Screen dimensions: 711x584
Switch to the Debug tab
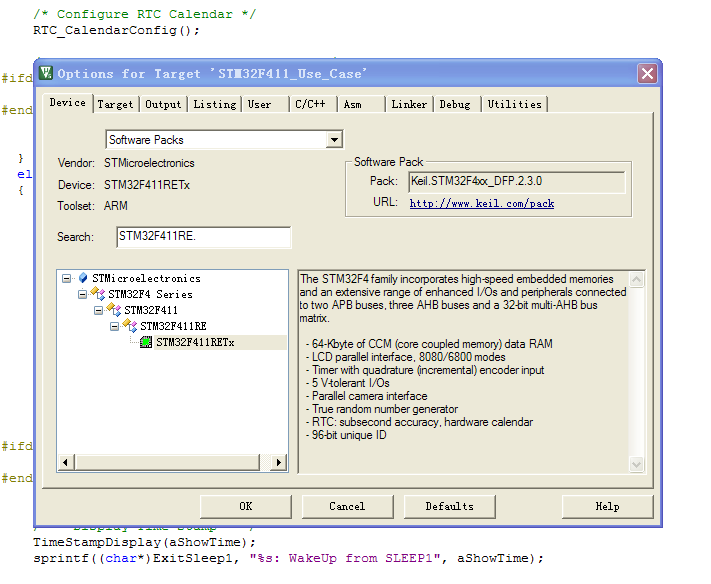455,104
